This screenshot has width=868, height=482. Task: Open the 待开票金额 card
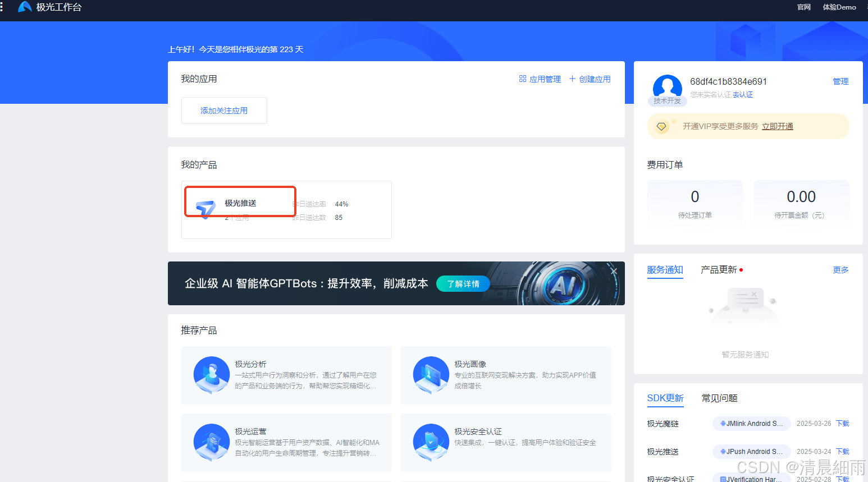pyautogui.click(x=801, y=203)
